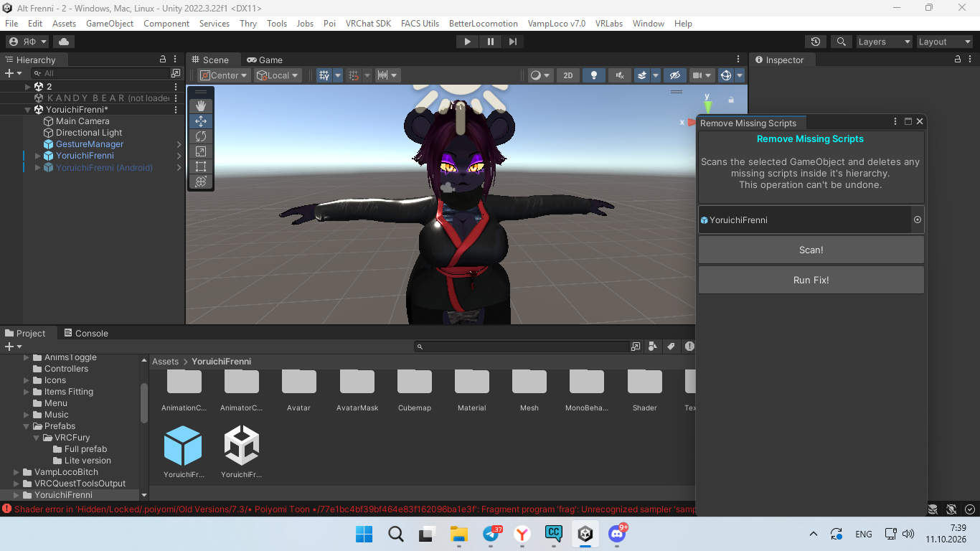Select the GestureManager object in Hierarchy
The height and width of the screenshot is (551, 980).
click(90, 144)
